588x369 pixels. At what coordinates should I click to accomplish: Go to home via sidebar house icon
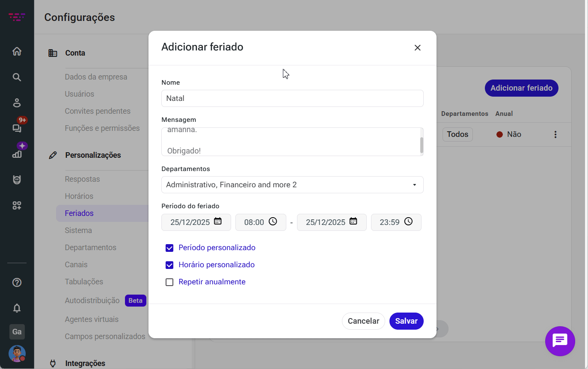pos(17,52)
